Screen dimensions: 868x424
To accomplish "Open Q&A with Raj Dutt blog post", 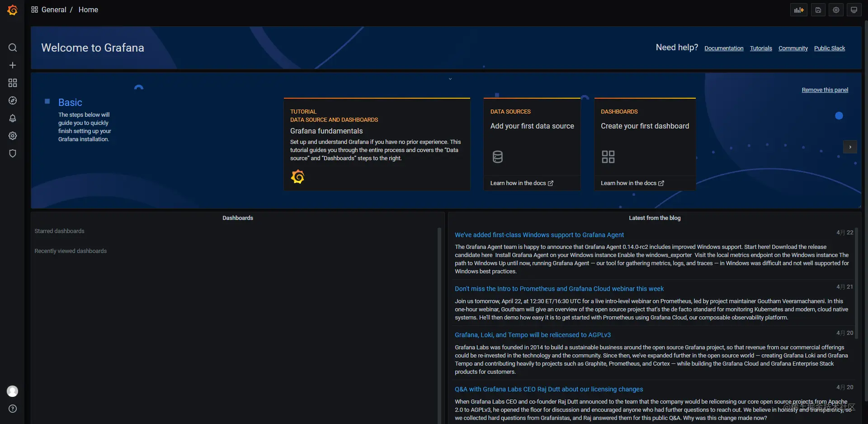I will click(549, 389).
